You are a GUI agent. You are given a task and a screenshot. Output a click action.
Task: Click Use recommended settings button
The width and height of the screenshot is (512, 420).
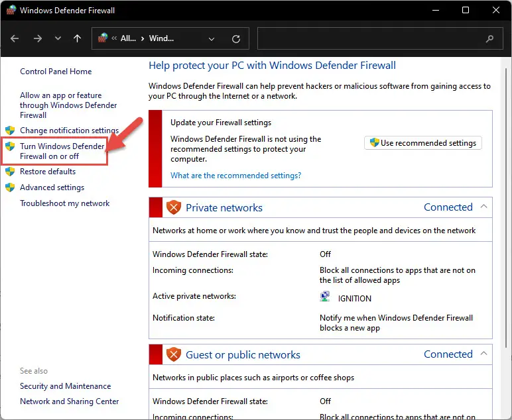tap(423, 143)
